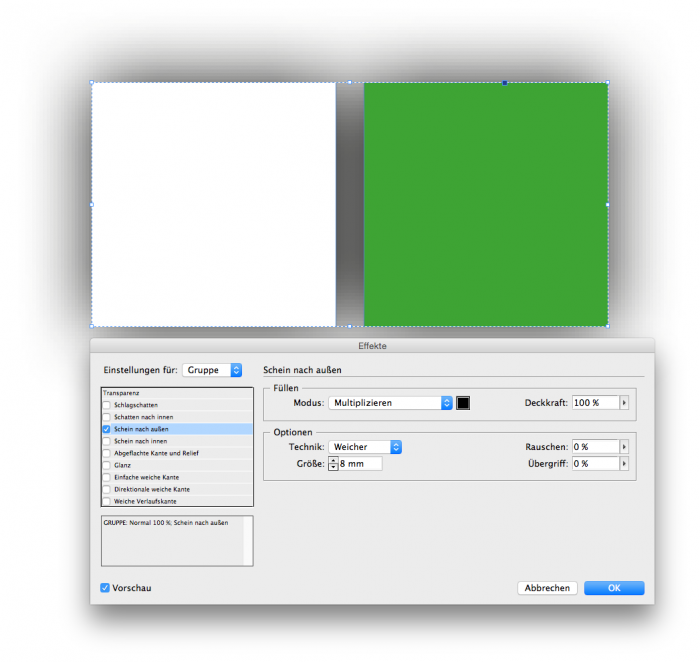Open the Rauschen slider arrow
Viewport: 700px width, 662px height.
point(624,447)
